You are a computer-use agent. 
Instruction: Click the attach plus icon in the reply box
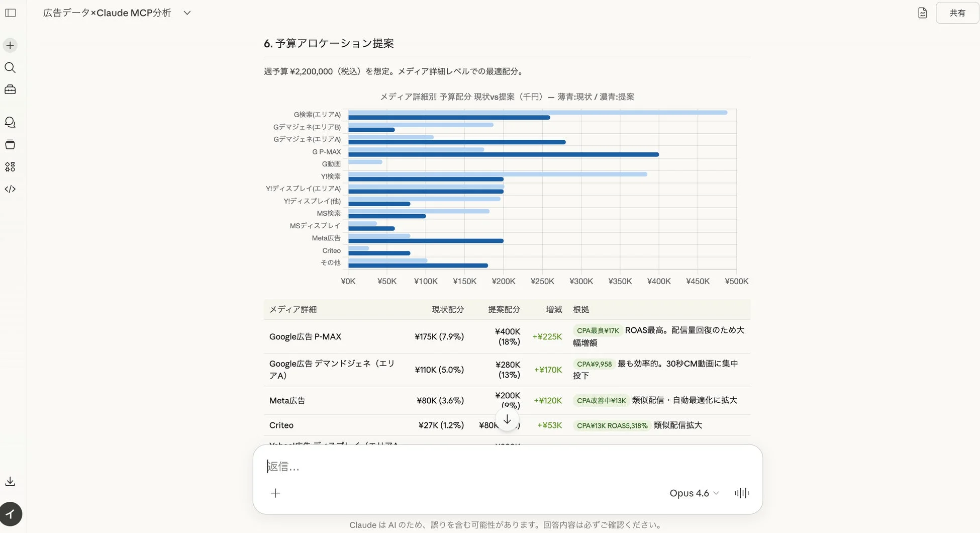coord(275,493)
